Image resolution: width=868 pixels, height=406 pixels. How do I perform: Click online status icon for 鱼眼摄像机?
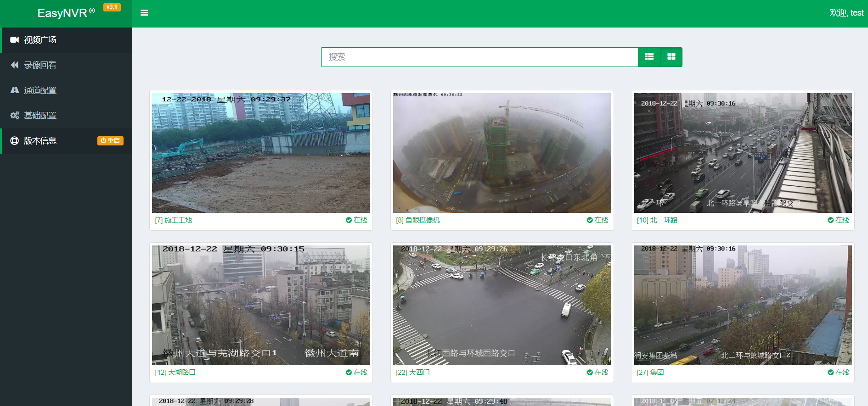[x=590, y=220]
